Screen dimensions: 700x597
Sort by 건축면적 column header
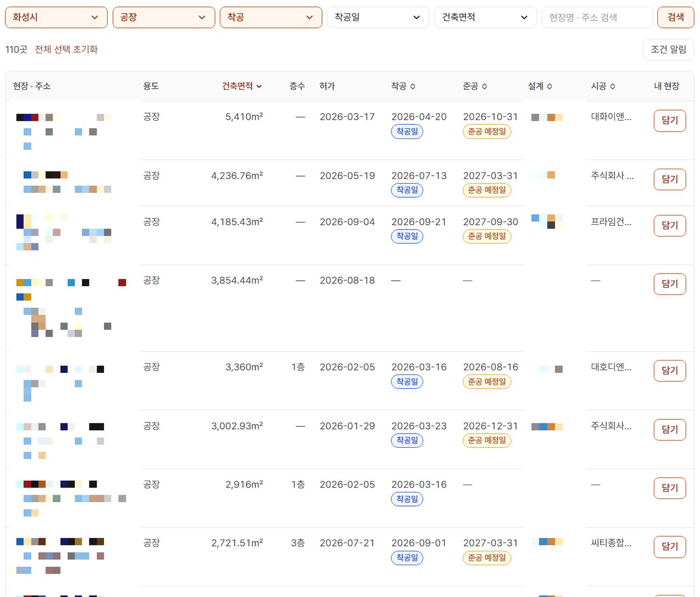[x=242, y=86]
